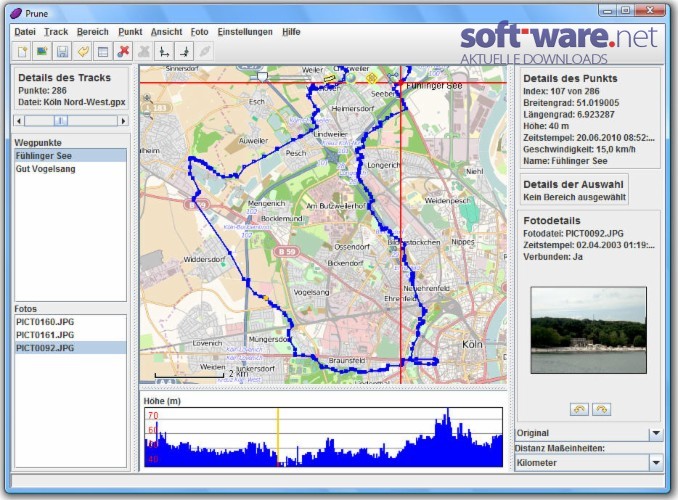Click the track scroller left arrow
This screenshot has width=678, height=500.
coord(19,121)
